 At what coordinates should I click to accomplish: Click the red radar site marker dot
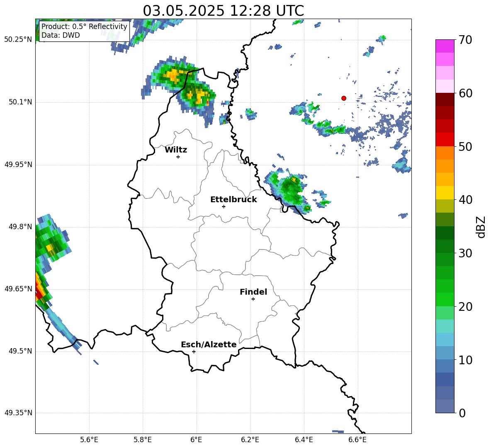[x=344, y=98]
